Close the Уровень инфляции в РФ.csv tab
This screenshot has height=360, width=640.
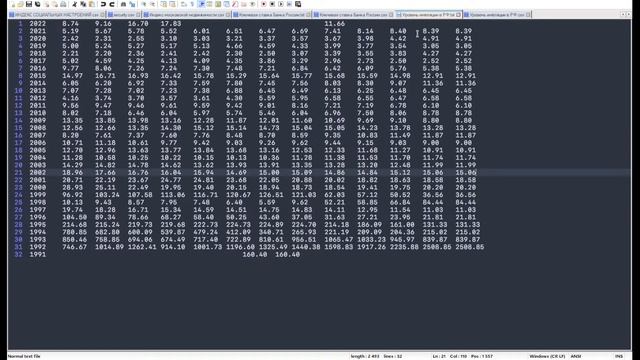tap(528, 15)
